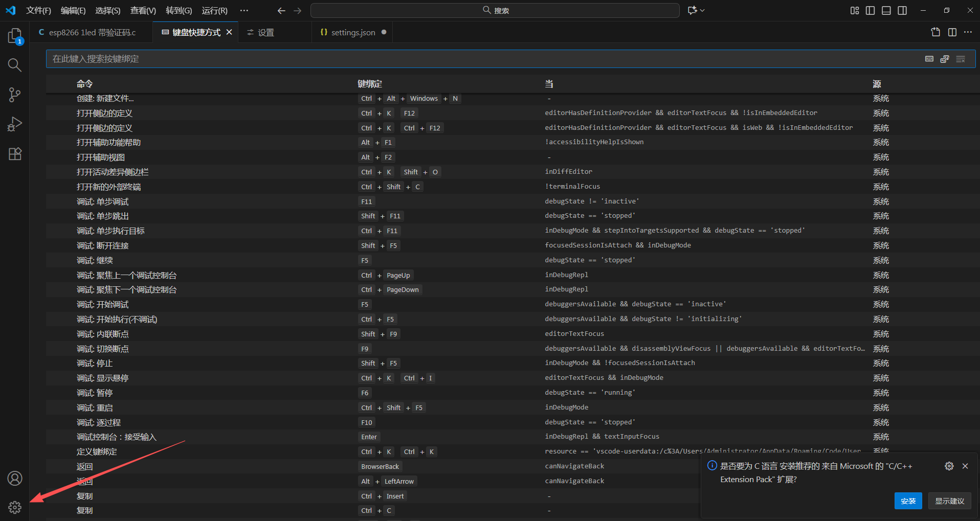
Task: Select the 创建: 新建文件... command row
Action: point(510,99)
